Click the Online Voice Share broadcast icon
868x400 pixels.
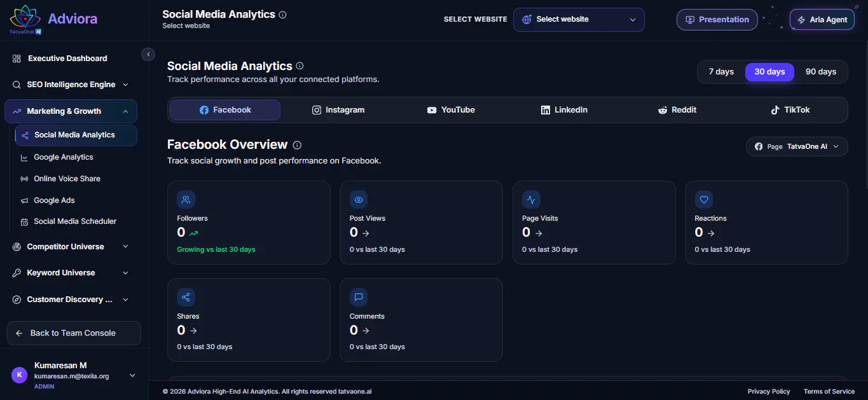pos(24,179)
